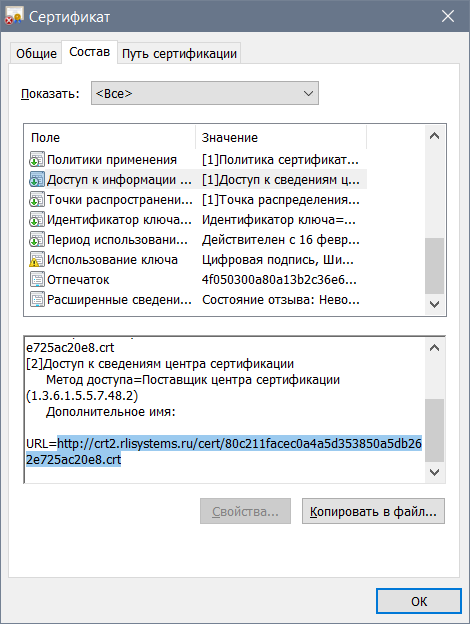Open the Показать dropdown list

click(205, 93)
